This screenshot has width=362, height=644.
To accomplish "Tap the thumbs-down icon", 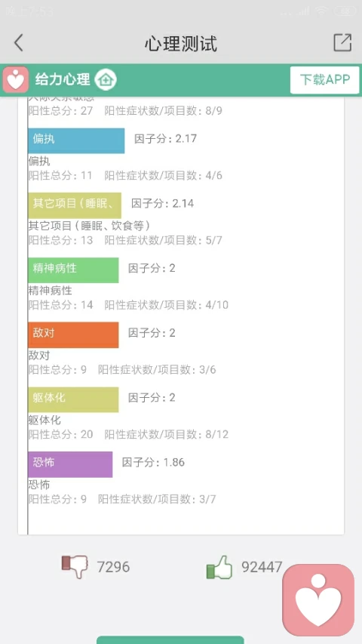I will point(75,566).
